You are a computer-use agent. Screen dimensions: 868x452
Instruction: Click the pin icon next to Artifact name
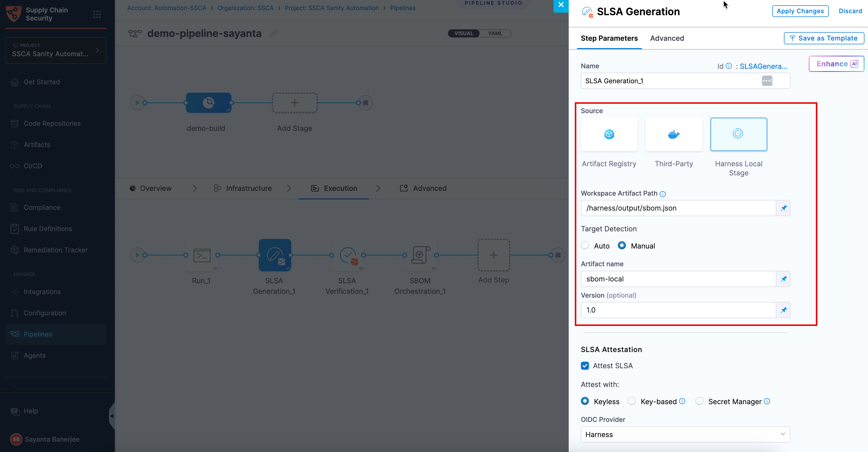click(783, 279)
